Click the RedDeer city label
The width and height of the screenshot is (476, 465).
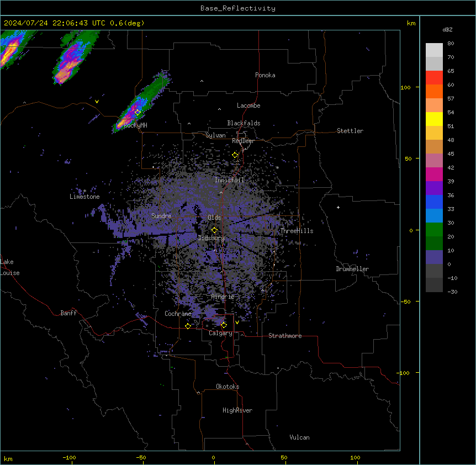(243, 141)
